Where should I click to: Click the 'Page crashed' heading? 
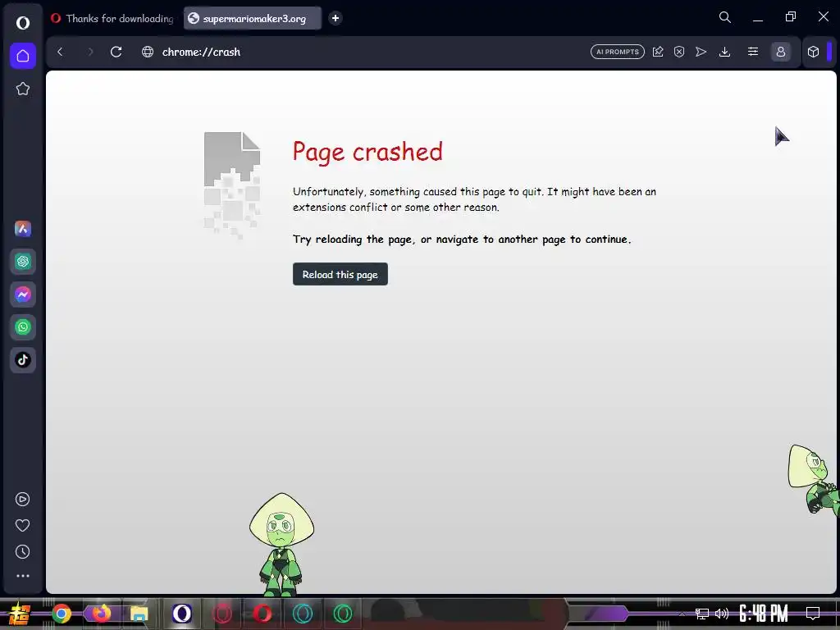367,152
